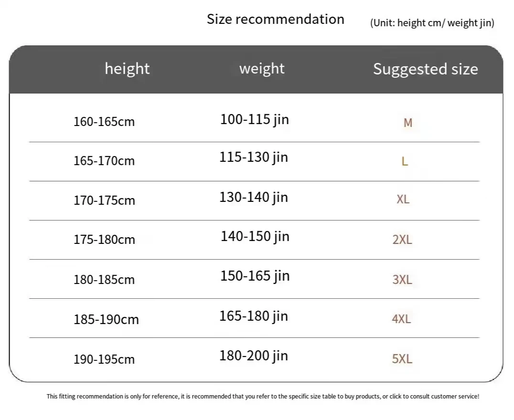Click the 160-165cm height cell

[104, 122]
